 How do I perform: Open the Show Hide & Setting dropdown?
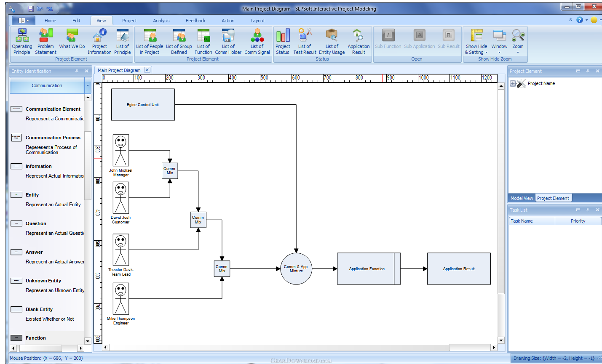pyautogui.click(x=476, y=42)
